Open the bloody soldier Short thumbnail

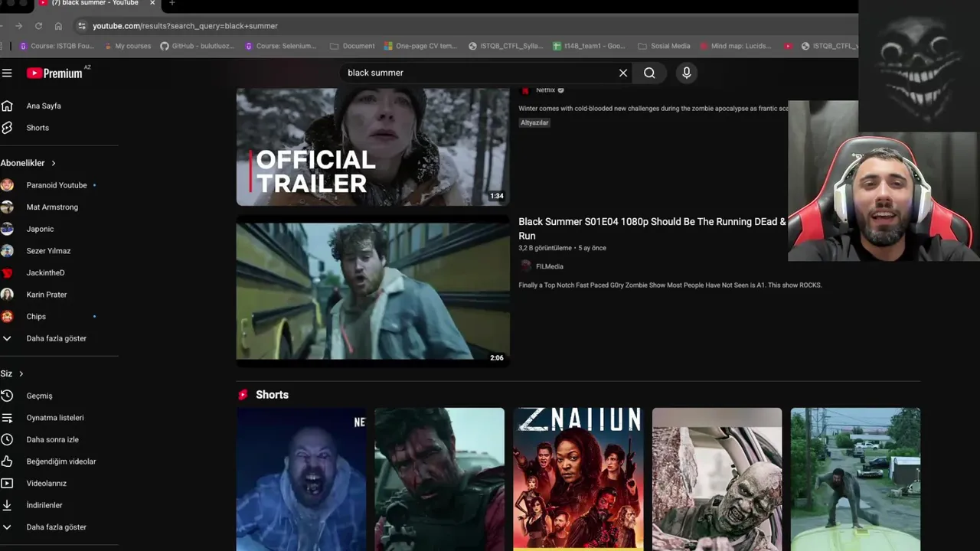[439, 479]
